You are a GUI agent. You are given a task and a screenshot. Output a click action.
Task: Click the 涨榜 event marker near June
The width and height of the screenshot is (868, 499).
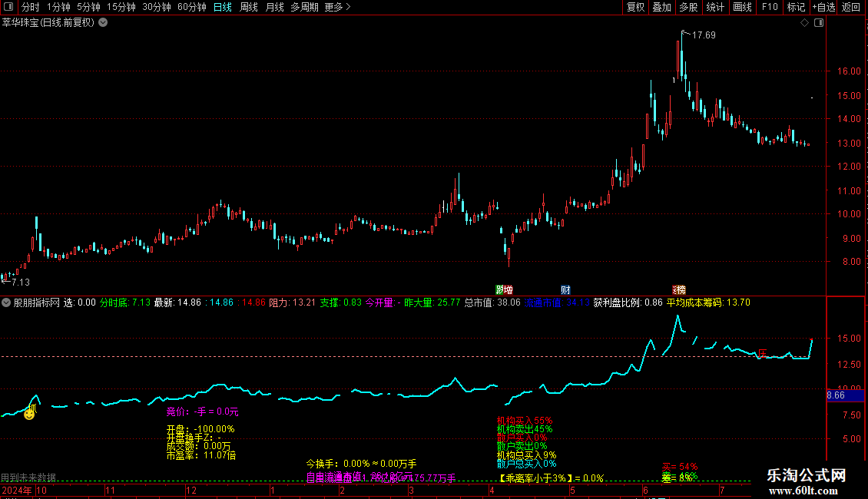point(679,290)
